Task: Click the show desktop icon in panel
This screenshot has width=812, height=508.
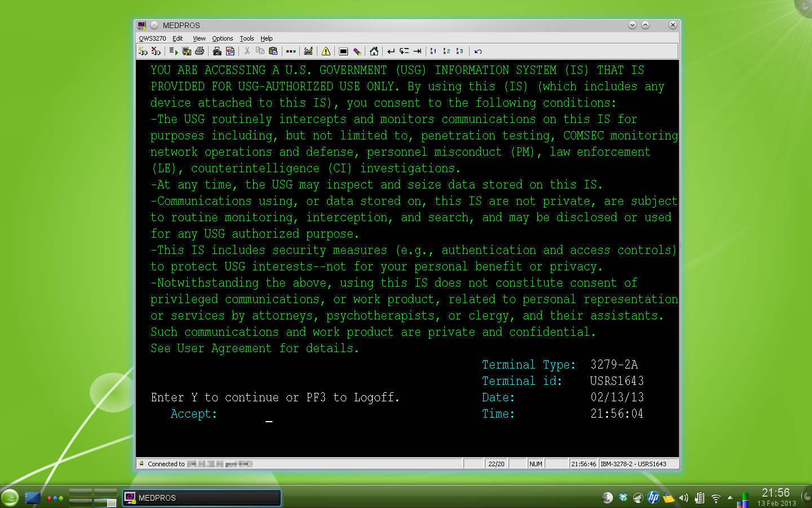Action: pyautogui.click(x=33, y=498)
